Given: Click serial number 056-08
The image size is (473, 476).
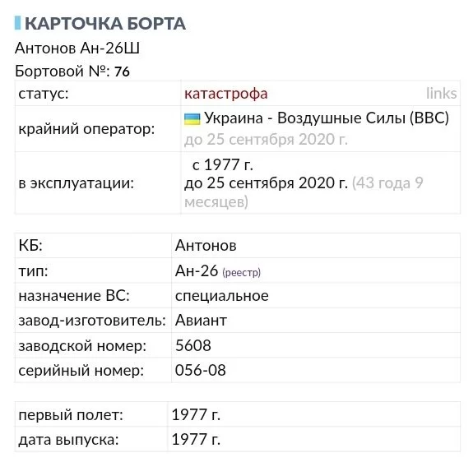Looking at the screenshot, I should coord(200,370).
